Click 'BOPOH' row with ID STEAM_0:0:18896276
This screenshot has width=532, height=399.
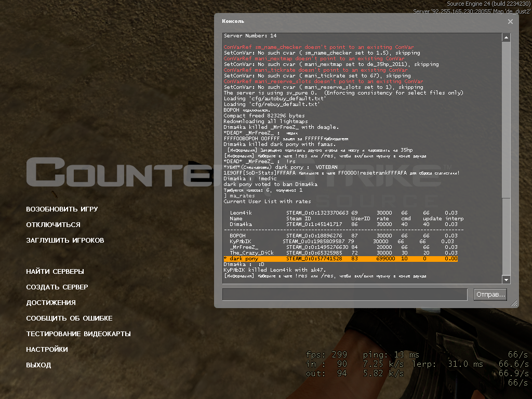344,235
